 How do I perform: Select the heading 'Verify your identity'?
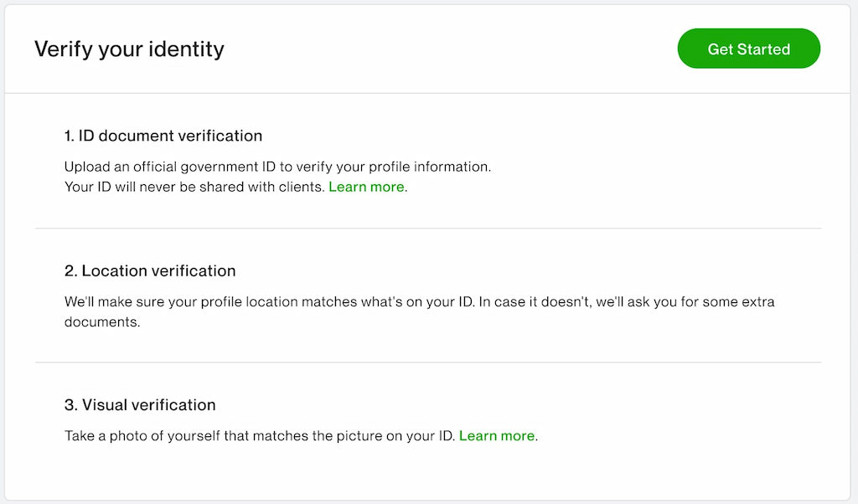(x=129, y=49)
